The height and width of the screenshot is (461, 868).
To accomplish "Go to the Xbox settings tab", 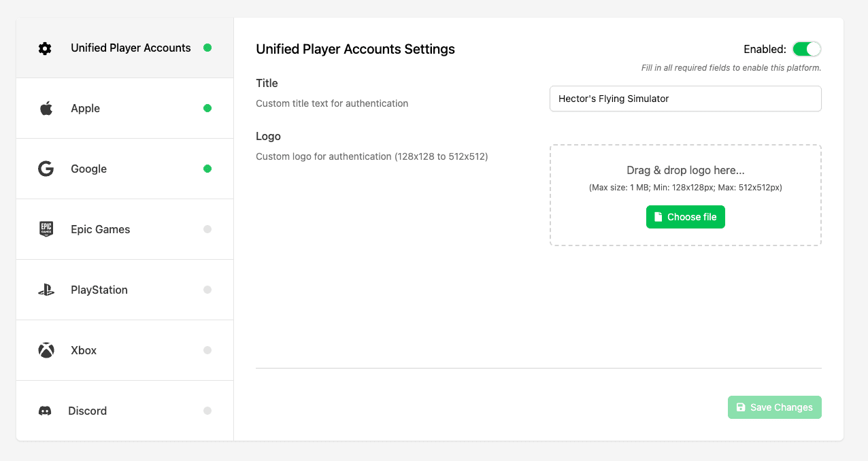I will point(84,351).
